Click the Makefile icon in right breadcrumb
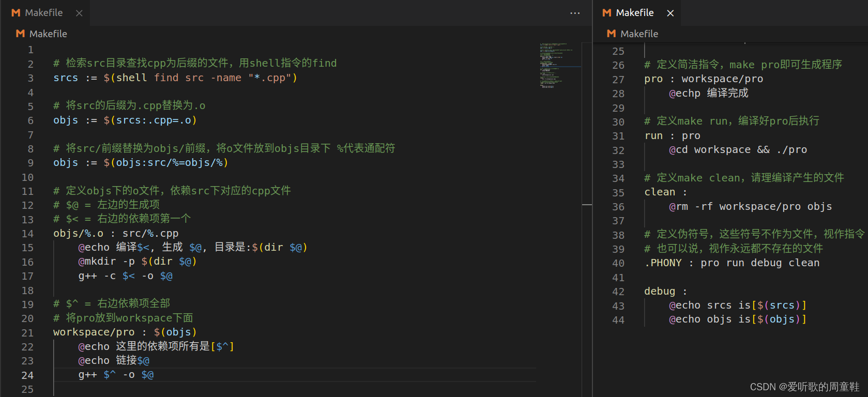868x397 pixels. click(x=611, y=34)
